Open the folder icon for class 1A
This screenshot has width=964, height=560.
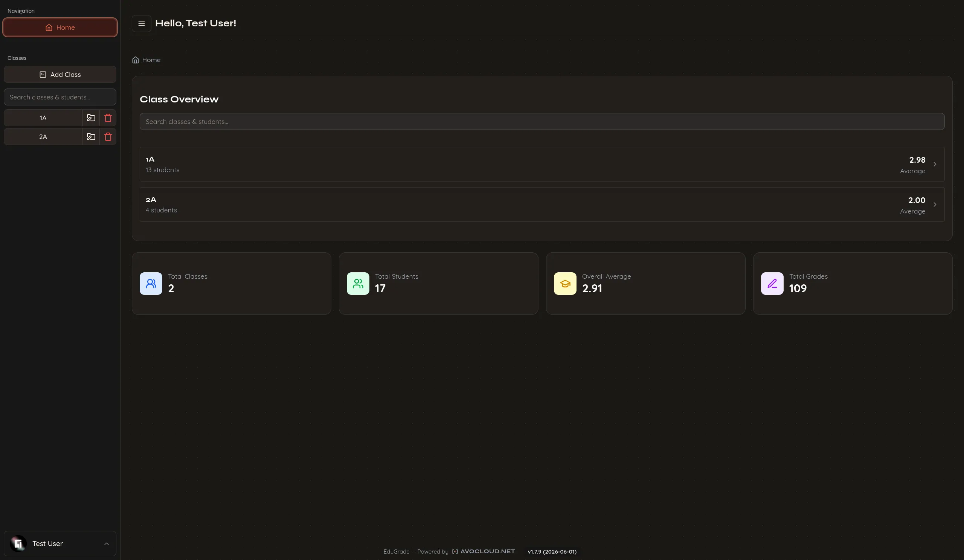(91, 118)
